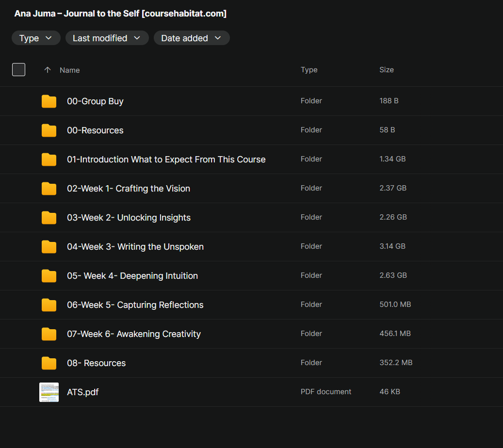Open 04-Week 3- Writing the Unspoken
503x448 pixels.
[x=135, y=247]
